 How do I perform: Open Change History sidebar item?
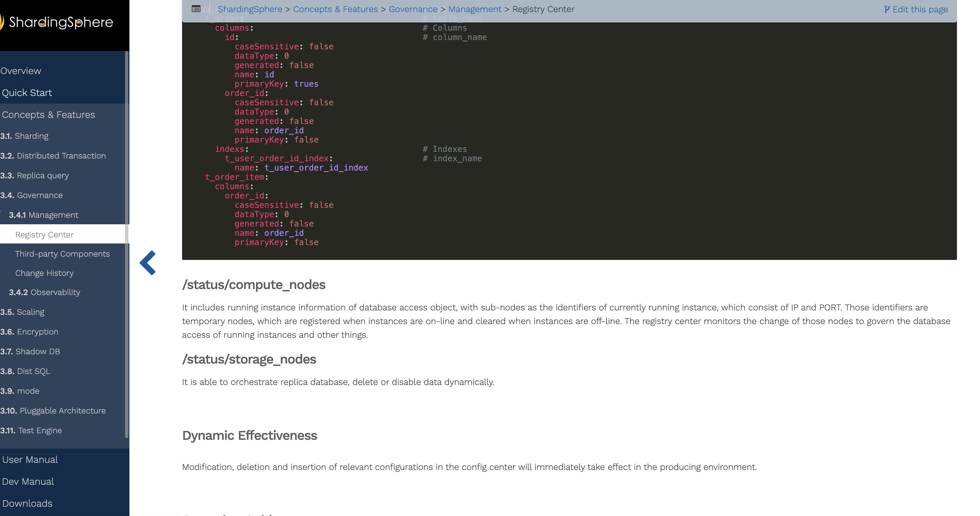click(x=44, y=273)
